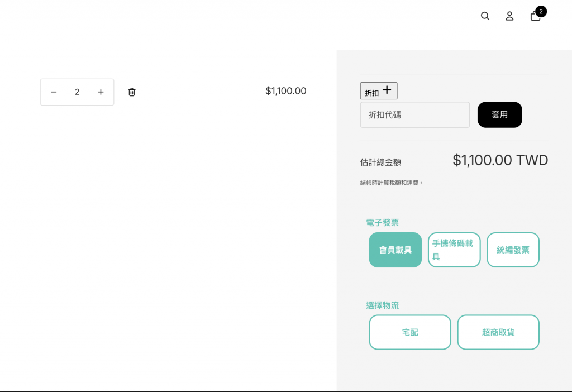Focus the 折扣代碼 input field
Image resolution: width=572 pixels, height=392 pixels.
[x=414, y=114]
